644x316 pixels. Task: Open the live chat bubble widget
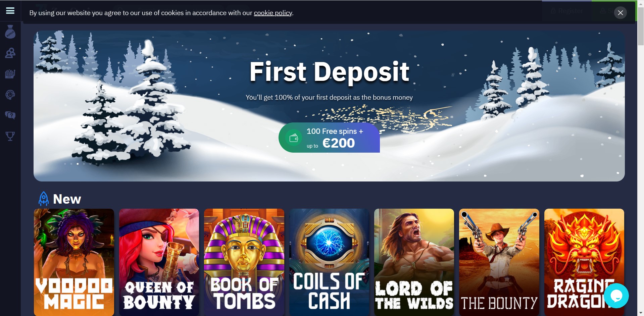click(x=616, y=296)
